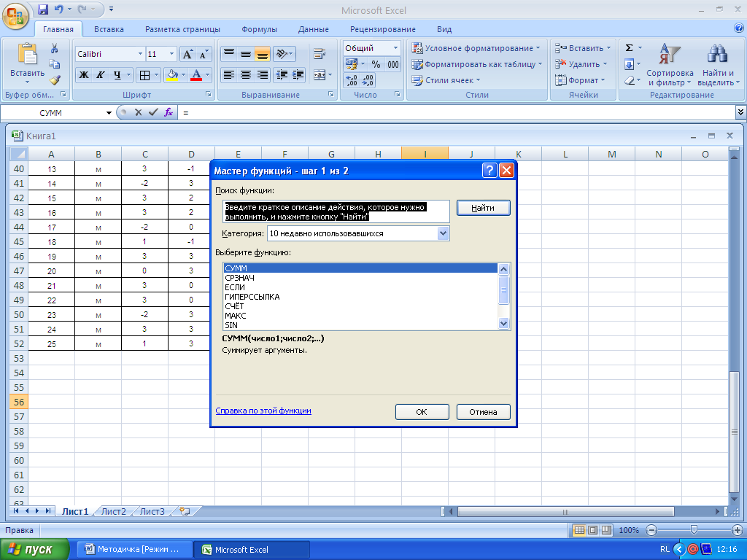Click the Copy icon in clipboard group
This screenshot has height=560, width=747.
54,64
